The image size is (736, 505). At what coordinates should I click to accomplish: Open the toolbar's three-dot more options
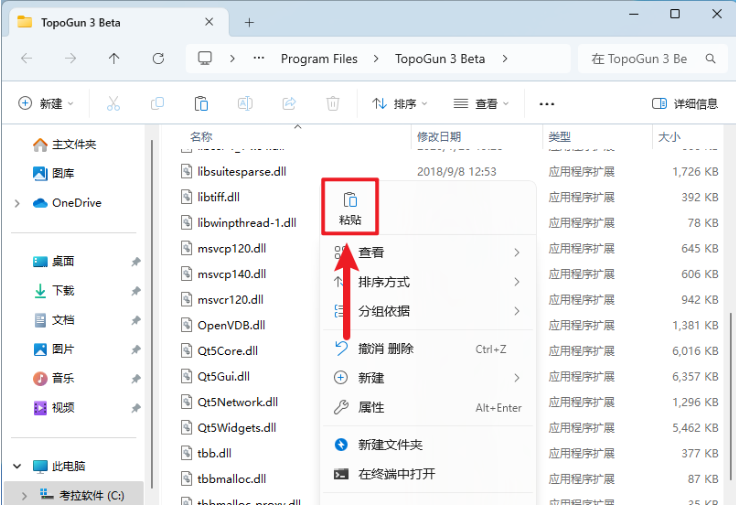[547, 104]
